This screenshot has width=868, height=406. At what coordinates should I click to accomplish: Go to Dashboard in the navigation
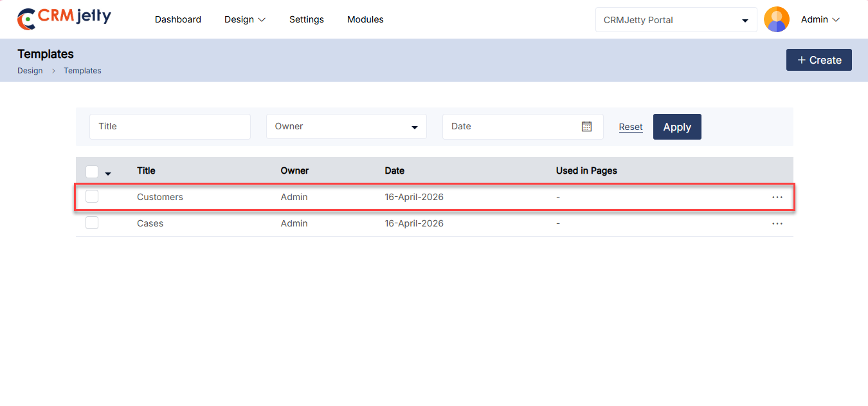tap(178, 20)
